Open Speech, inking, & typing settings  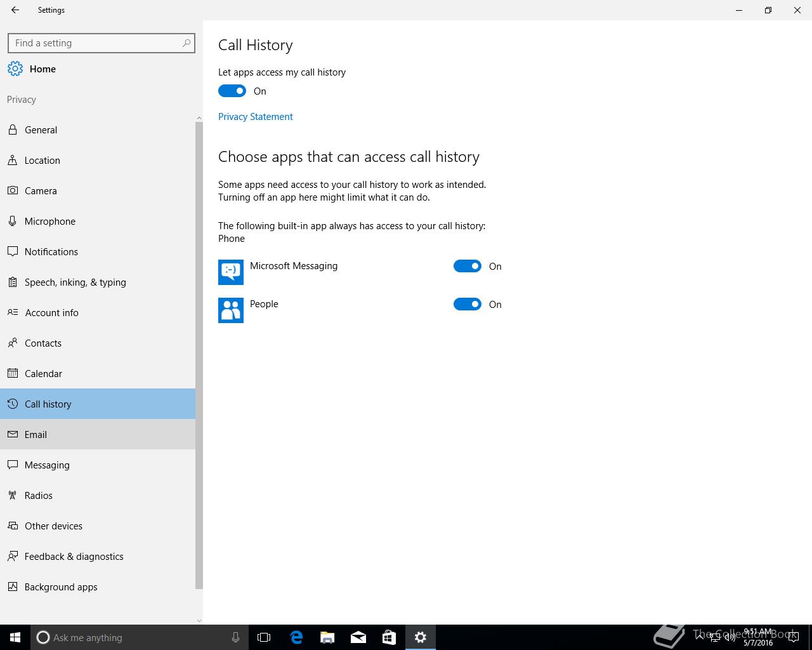[98, 282]
